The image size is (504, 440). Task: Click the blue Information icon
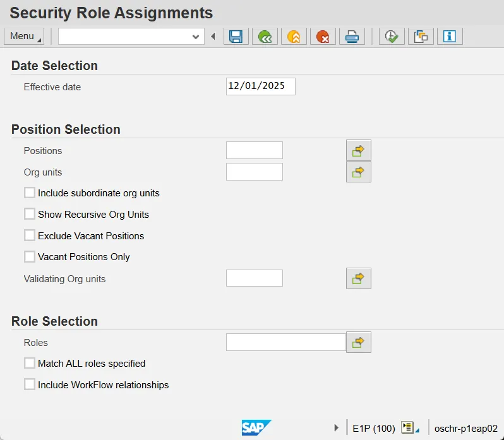(x=450, y=37)
